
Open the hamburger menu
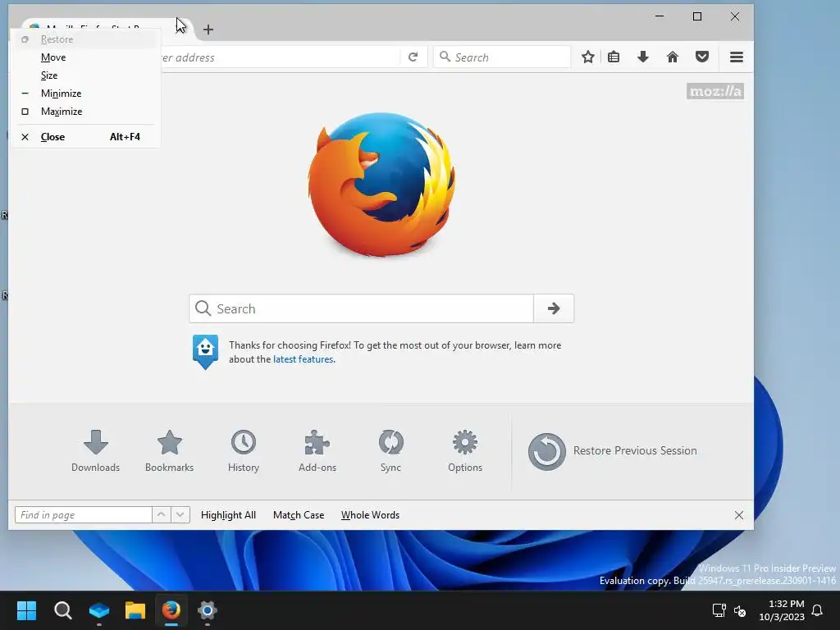pyautogui.click(x=737, y=57)
